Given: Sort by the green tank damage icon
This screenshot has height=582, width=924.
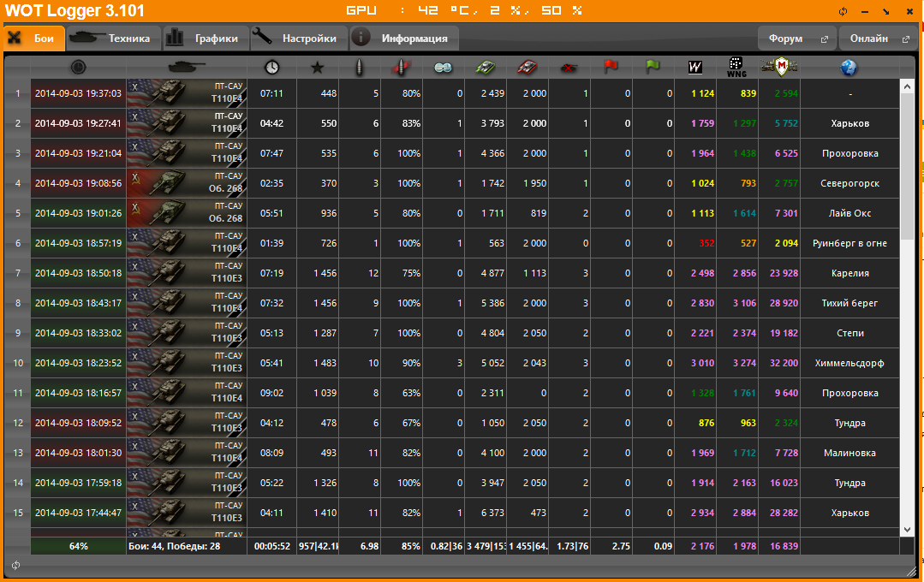Looking at the screenshot, I should (485, 68).
